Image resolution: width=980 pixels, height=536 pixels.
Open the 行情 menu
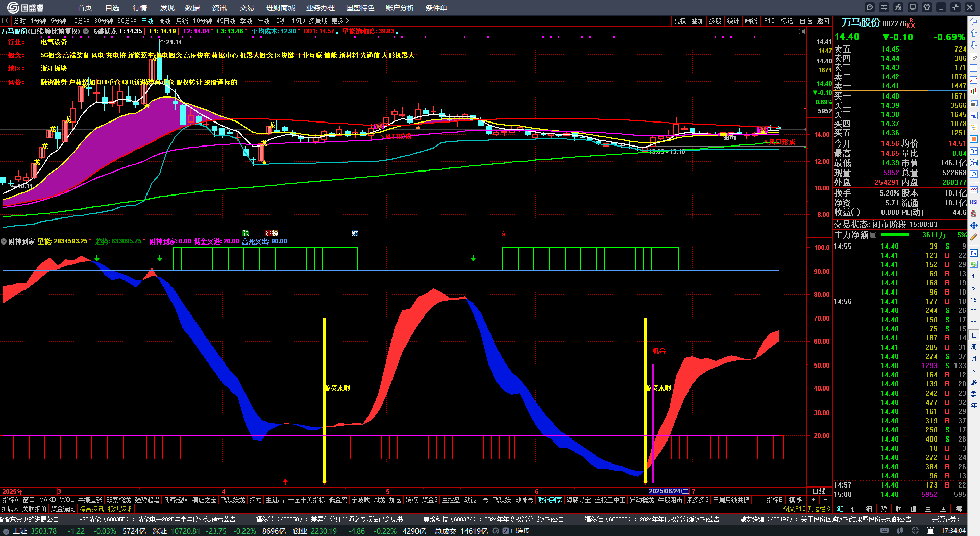pyautogui.click(x=140, y=8)
